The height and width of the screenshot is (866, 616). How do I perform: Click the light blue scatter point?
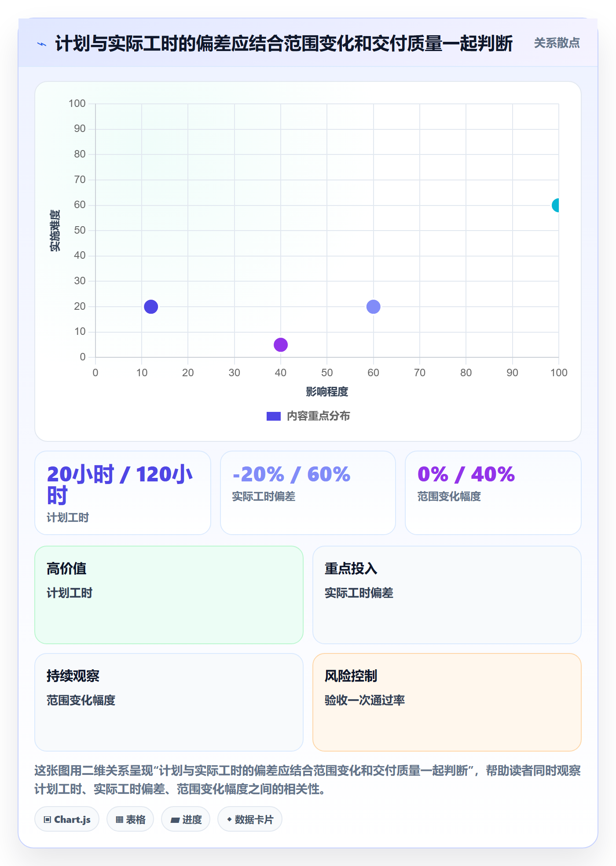374,307
